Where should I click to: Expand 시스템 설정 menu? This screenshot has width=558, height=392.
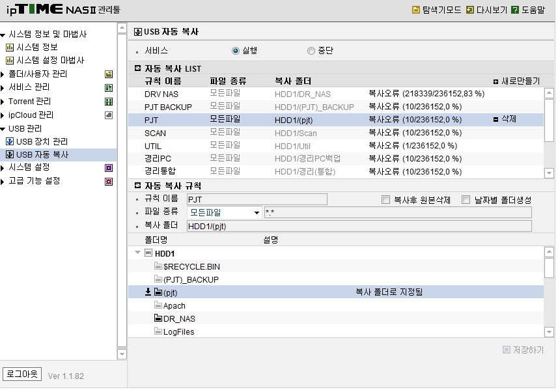pos(3,168)
